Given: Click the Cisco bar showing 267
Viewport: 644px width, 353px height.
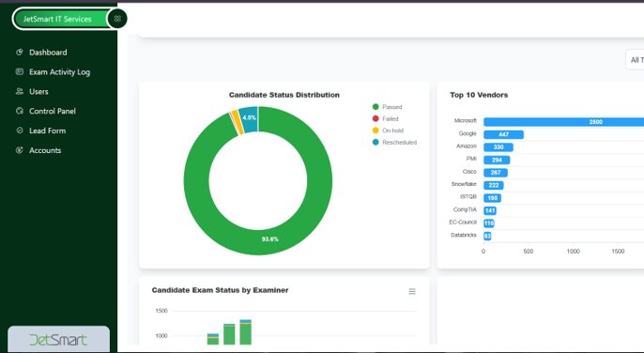Looking at the screenshot, I should point(496,173).
